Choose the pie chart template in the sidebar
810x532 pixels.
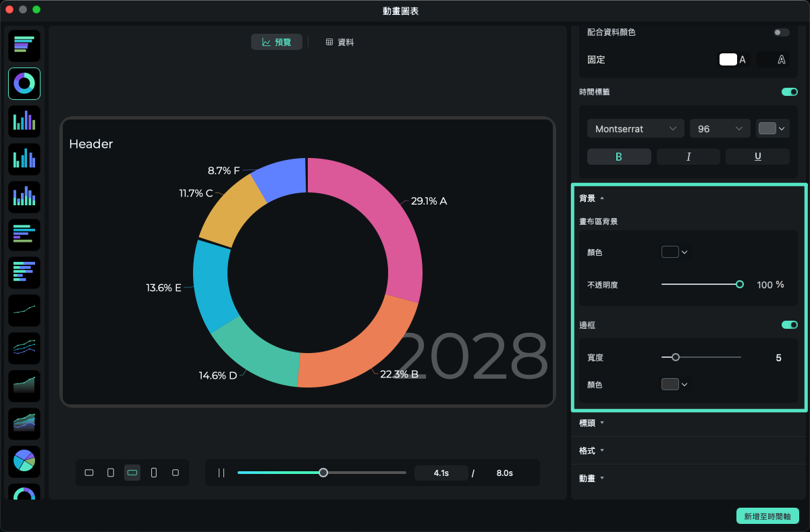[24, 461]
